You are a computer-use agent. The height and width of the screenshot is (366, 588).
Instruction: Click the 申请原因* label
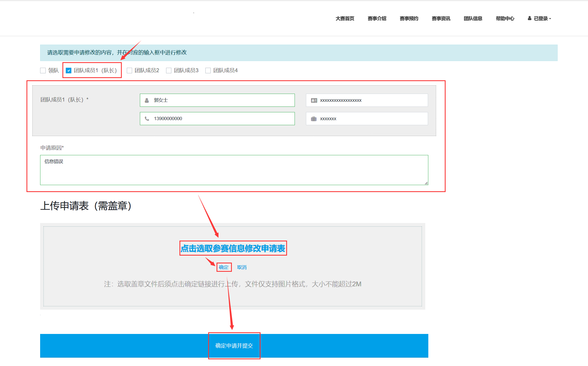tap(52, 148)
